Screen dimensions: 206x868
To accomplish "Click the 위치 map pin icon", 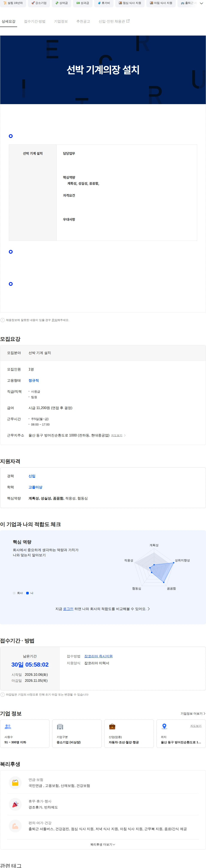I will pyautogui.click(x=164, y=727).
